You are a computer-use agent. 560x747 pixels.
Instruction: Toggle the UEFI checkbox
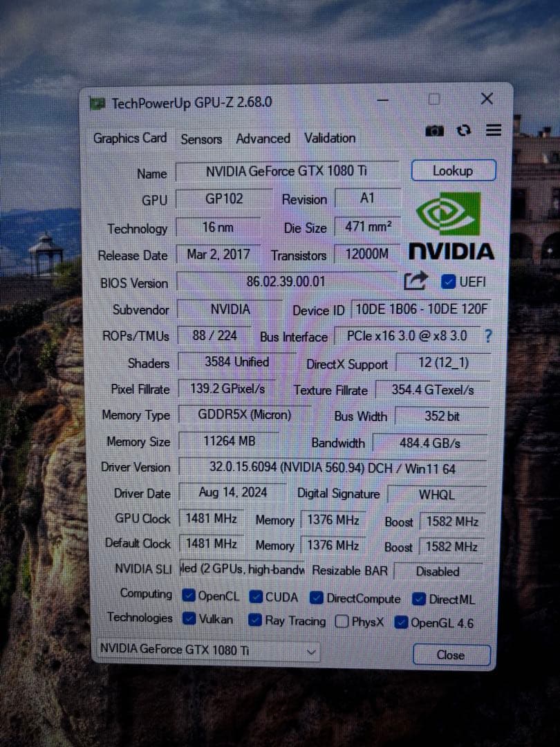(448, 281)
